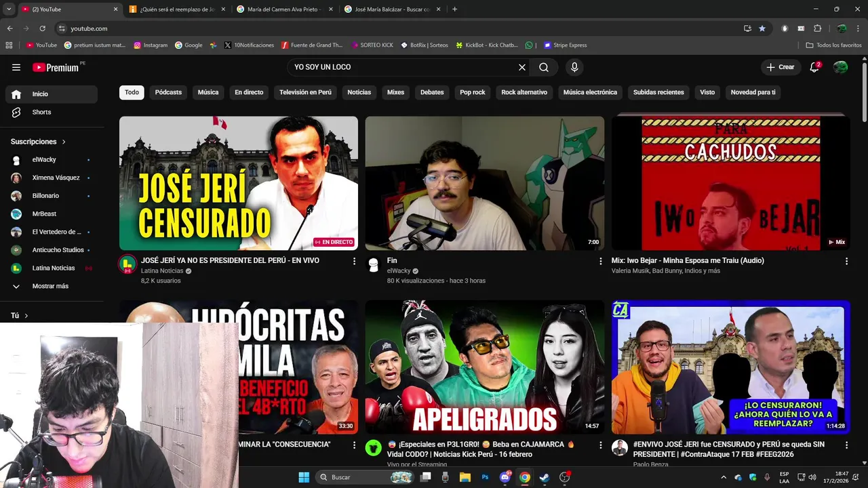Image resolution: width=868 pixels, height=488 pixels.
Task: Open the Instagram bookmark
Action: (x=151, y=45)
